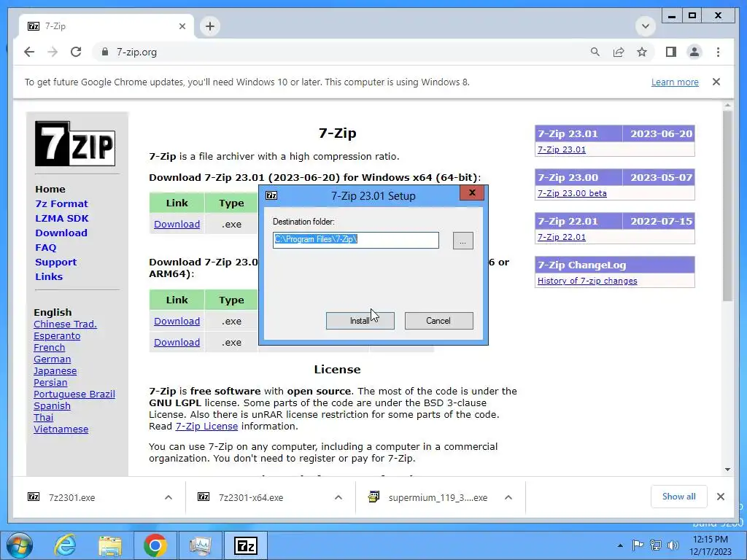Switch language to Chinese Trad.
The width and height of the screenshot is (747, 560).
65,324
